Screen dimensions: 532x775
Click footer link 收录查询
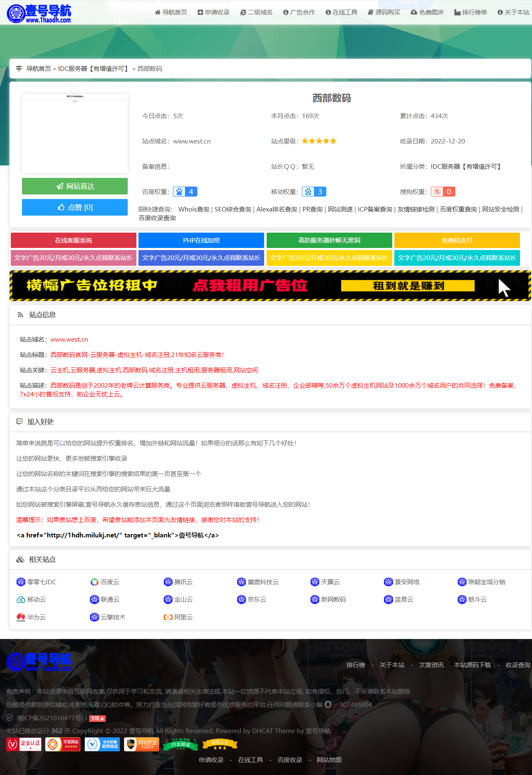pyautogui.click(x=517, y=665)
